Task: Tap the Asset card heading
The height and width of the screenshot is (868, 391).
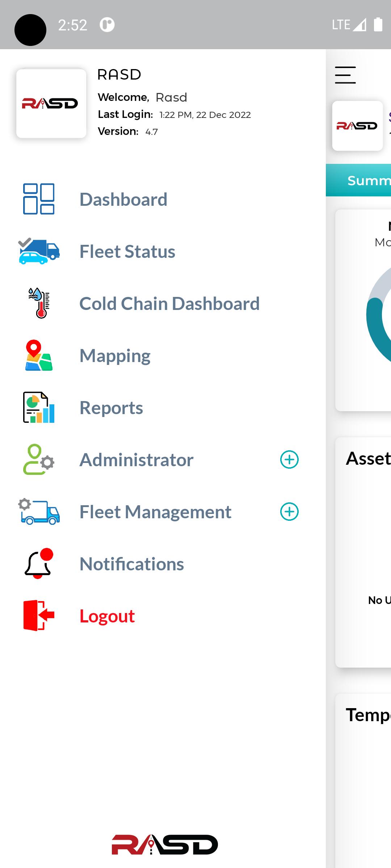Action: tap(369, 459)
